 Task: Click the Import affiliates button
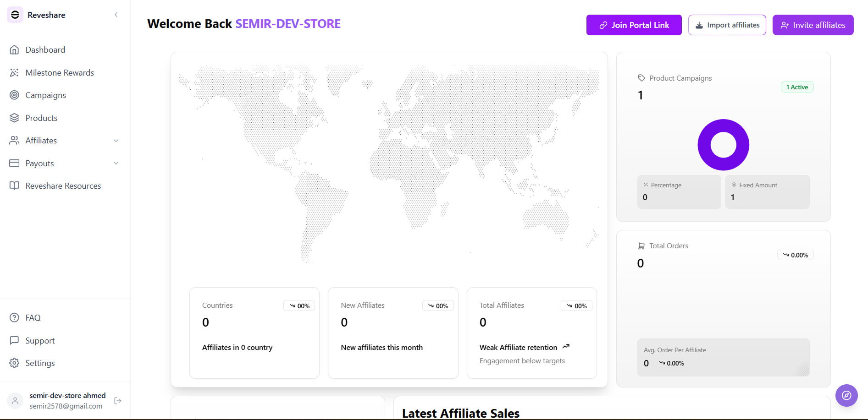727,25
